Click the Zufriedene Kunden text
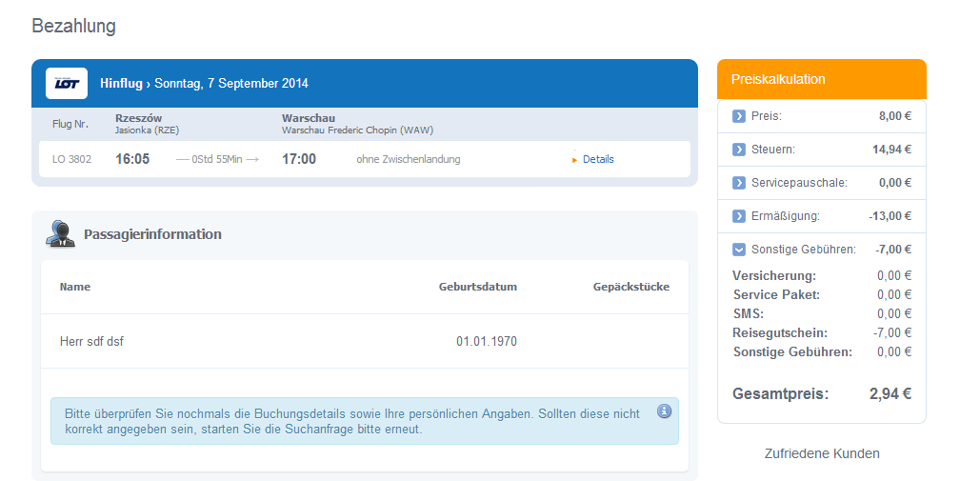980x481 pixels. 822,453
